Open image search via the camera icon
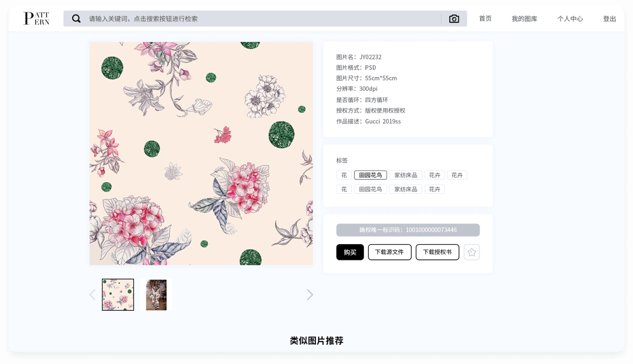 coord(454,18)
